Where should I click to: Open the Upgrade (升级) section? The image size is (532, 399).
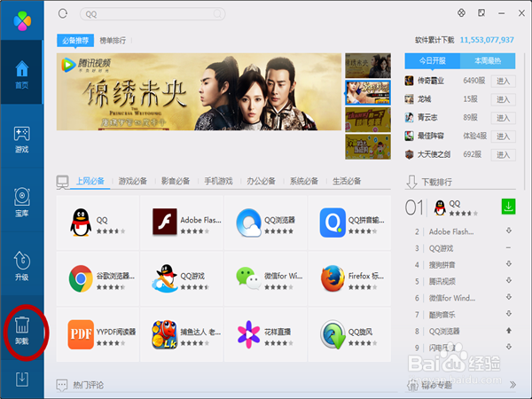click(x=21, y=266)
